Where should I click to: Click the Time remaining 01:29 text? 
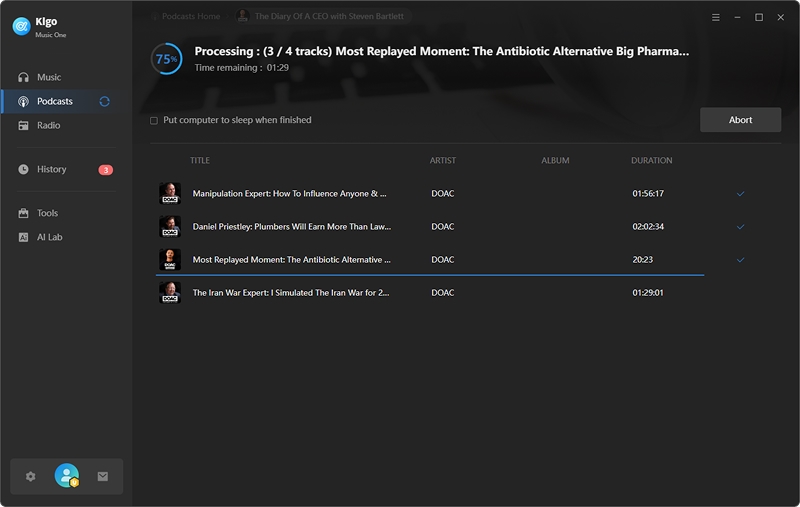point(241,68)
